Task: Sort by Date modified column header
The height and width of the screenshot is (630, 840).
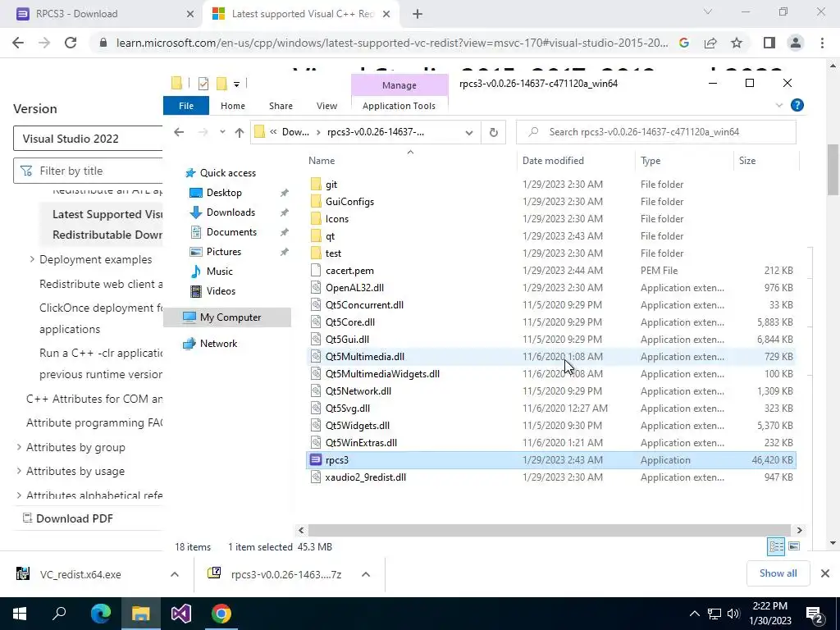Action: 553,161
